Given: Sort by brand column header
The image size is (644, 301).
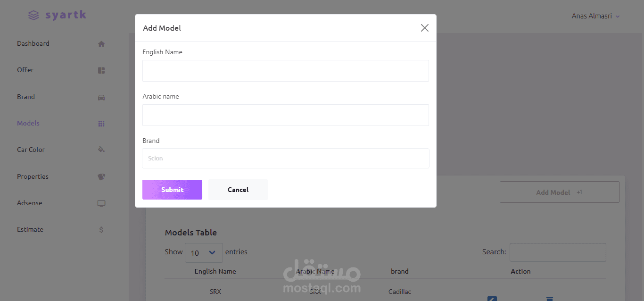Looking at the screenshot, I should pyautogui.click(x=400, y=271).
